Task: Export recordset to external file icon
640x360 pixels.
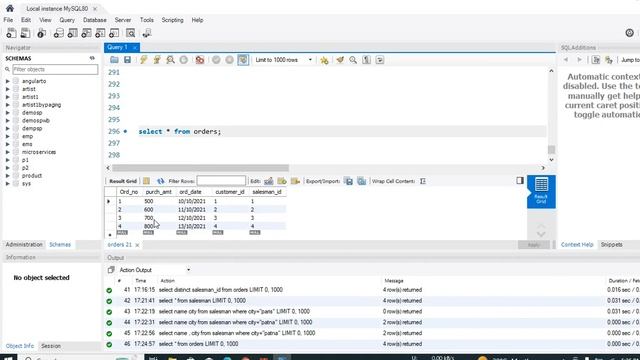Action: click(348, 181)
